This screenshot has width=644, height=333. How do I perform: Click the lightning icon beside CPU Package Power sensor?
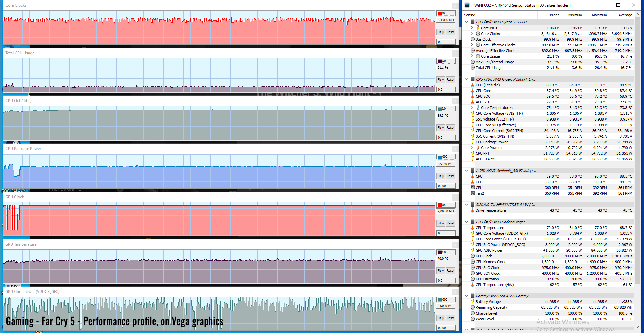[x=473, y=142]
